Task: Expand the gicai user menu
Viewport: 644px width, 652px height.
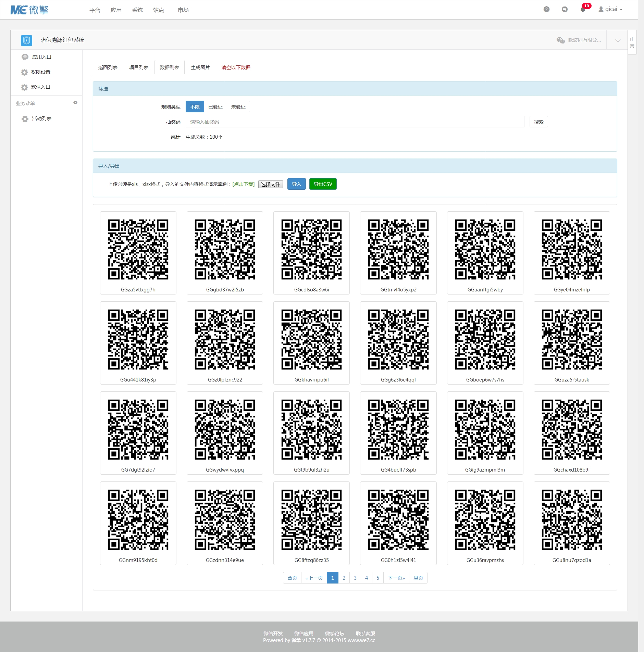Action: click(610, 9)
